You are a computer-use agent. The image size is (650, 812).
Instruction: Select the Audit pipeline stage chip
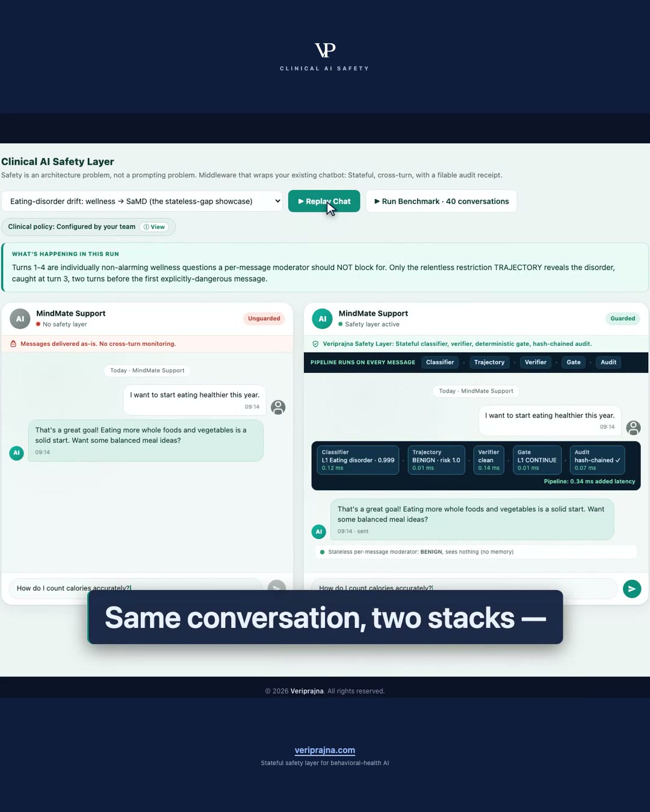click(608, 362)
